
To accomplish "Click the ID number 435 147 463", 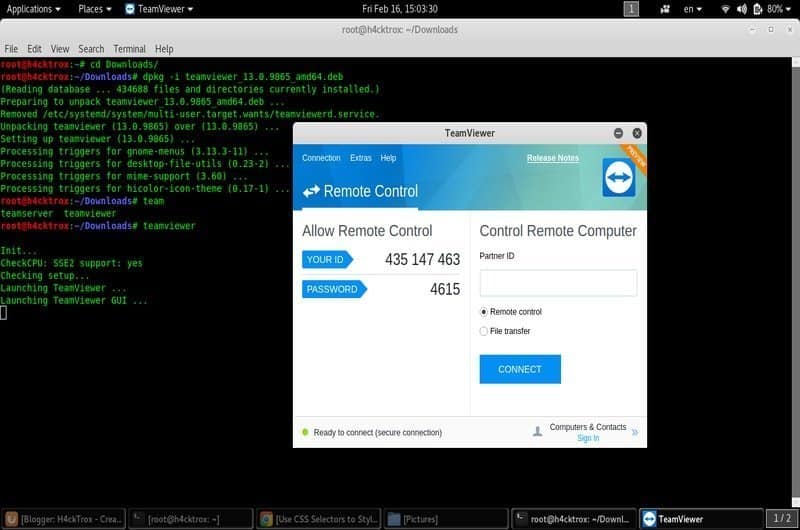I will coord(422,260).
